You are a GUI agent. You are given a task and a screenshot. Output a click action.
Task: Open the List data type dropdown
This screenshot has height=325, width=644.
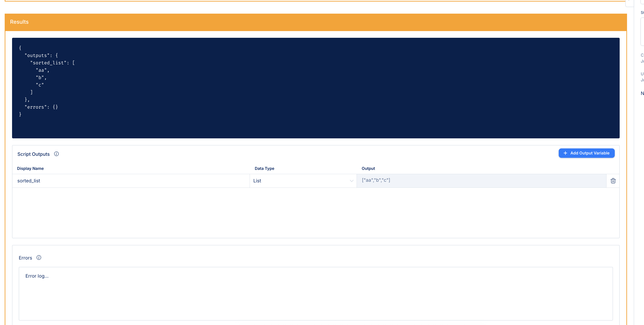303,181
